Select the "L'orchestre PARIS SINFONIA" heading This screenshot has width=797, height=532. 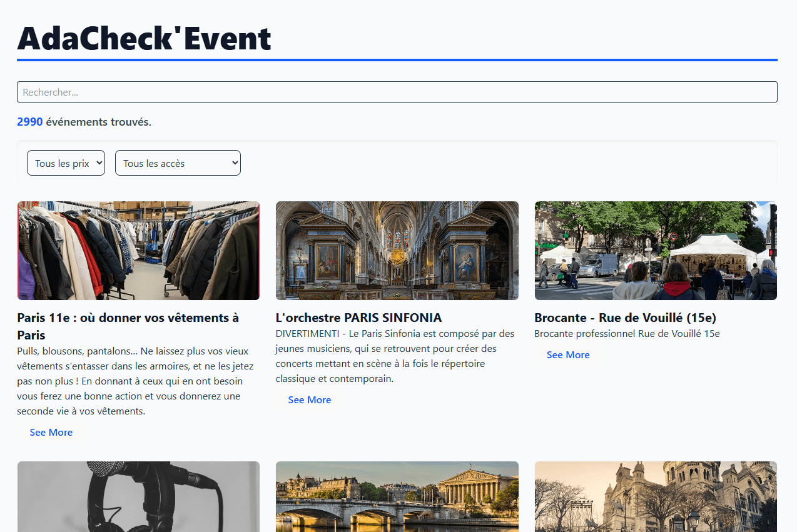point(358,318)
